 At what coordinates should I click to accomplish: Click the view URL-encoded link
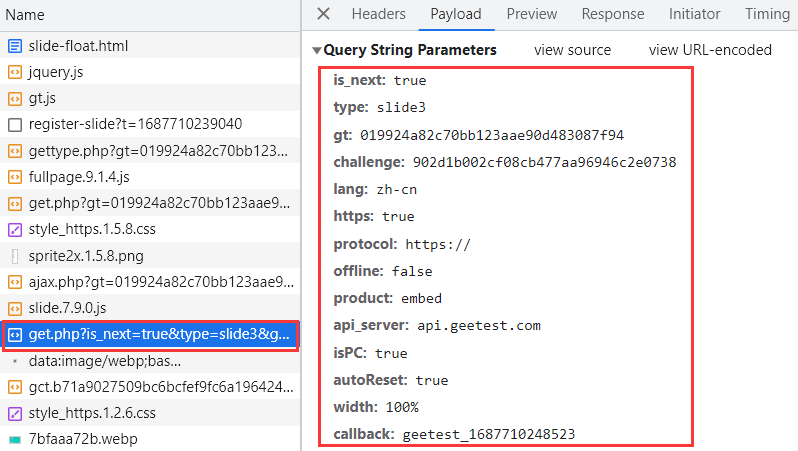710,50
